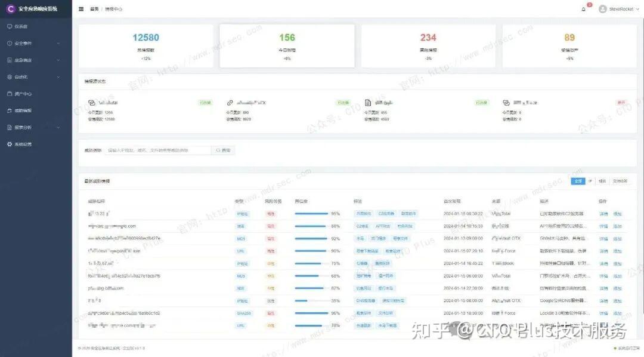Select the 域名 filter tab
This screenshot has width=644, height=357.
click(x=602, y=181)
